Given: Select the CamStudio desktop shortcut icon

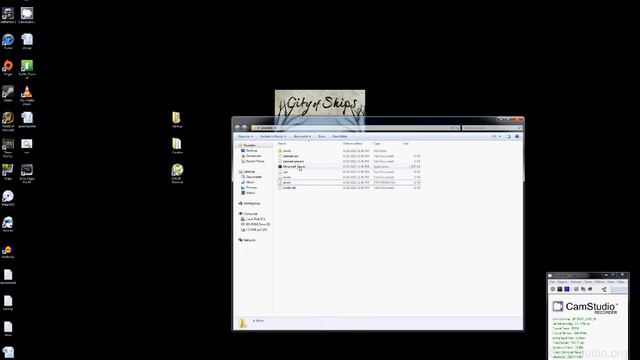Looking at the screenshot, I should point(27,16).
